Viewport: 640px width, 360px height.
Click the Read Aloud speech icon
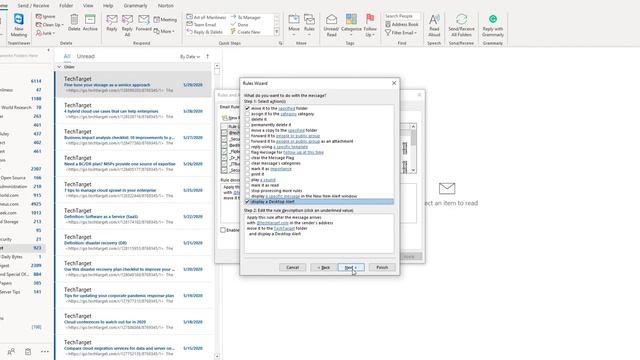click(434, 25)
